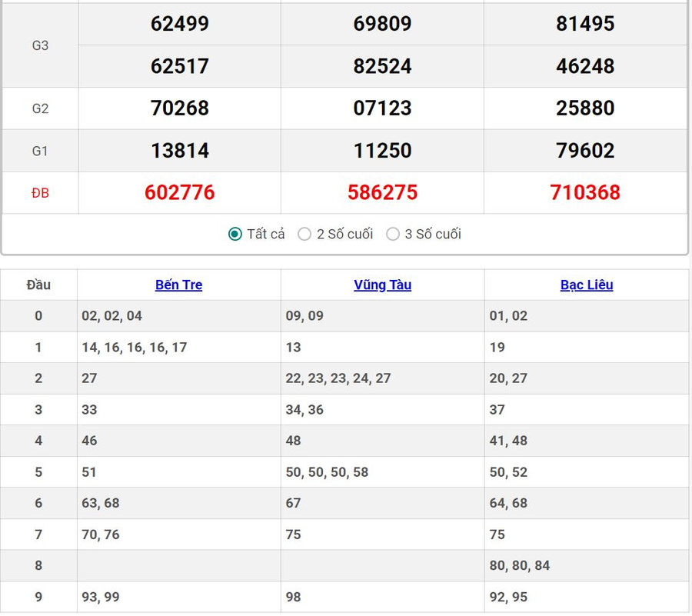Select G2 prize number 07123
The height and width of the screenshot is (616, 692).
382,108
